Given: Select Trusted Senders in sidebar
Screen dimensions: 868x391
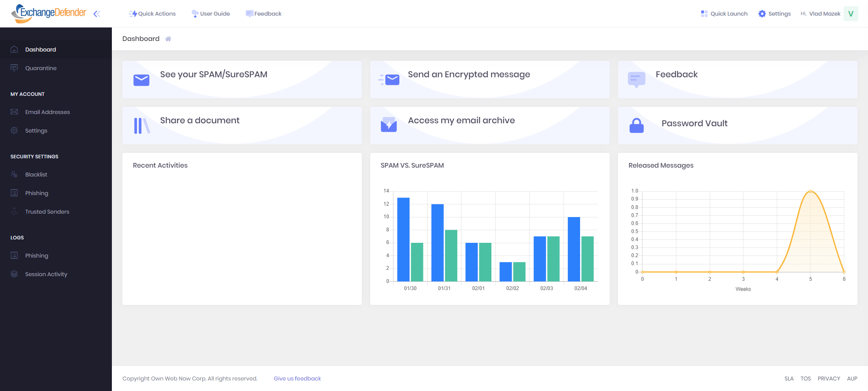Looking at the screenshot, I should click(x=47, y=212).
